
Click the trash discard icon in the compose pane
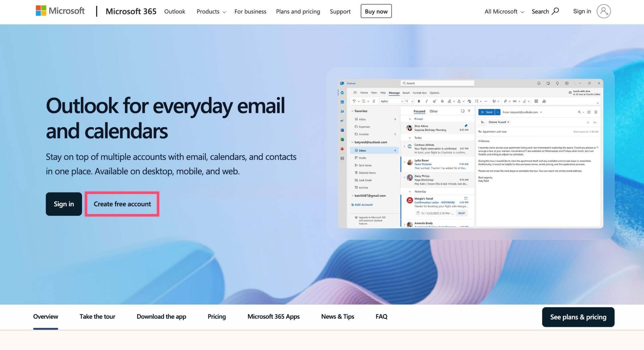pyautogui.click(x=596, y=112)
